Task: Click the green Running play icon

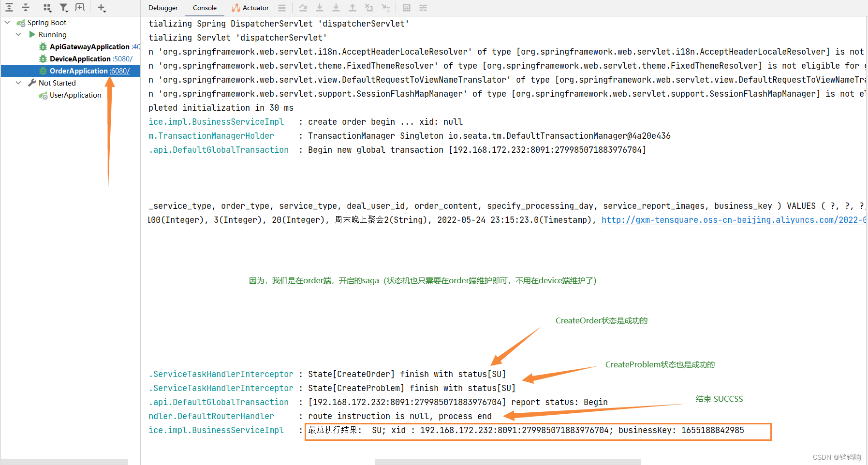Action: point(32,34)
